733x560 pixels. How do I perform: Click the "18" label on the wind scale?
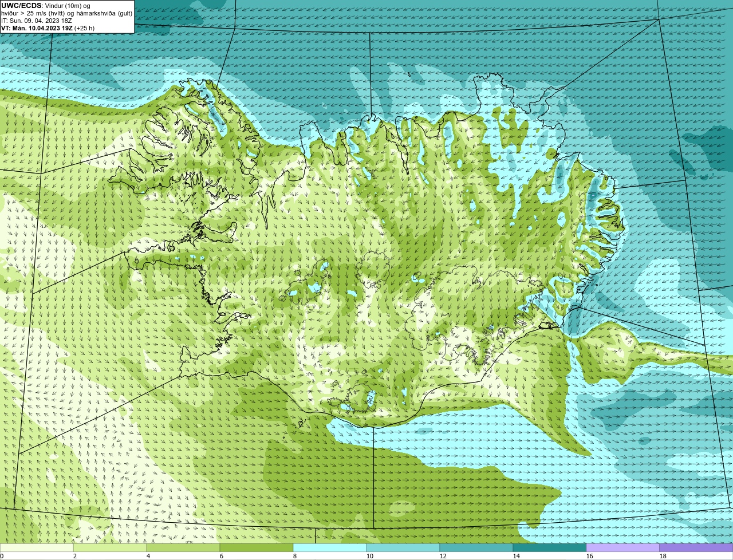click(x=663, y=556)
